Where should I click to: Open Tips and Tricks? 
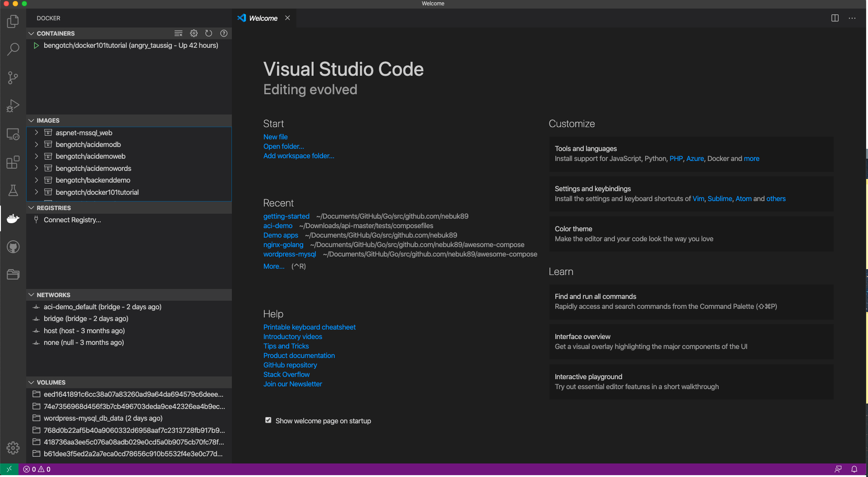click(286, 346)
